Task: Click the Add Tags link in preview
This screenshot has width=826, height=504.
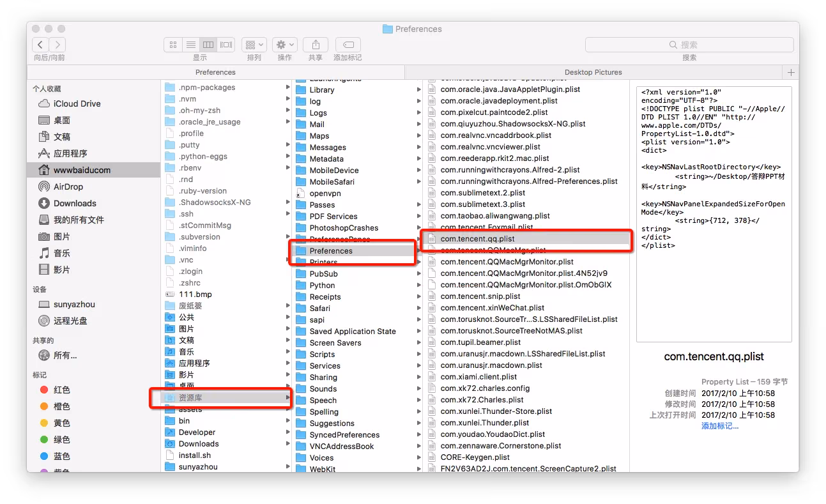Action: (x=719, y=426)
